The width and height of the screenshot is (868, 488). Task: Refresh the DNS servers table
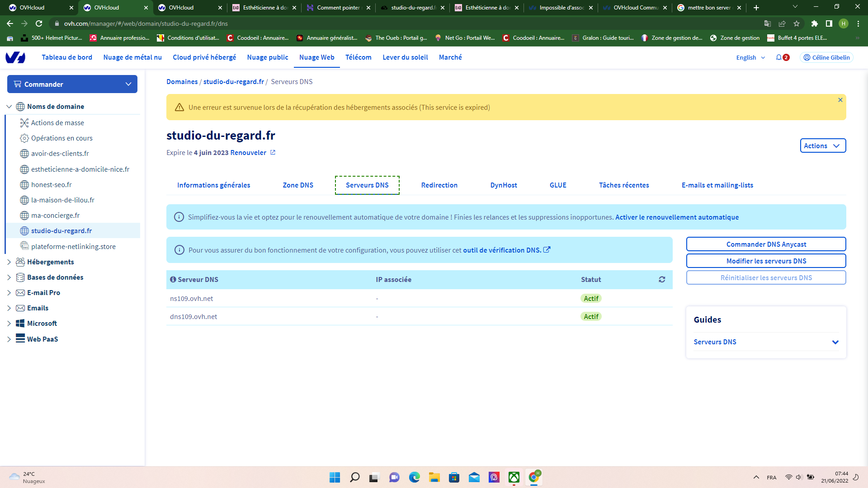(x=662, y=280)
